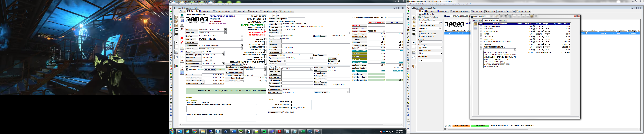The image size is (644, 134).
Task: Switch to Preliminar tab in Check Operativo
Action: tap(503, 20)
